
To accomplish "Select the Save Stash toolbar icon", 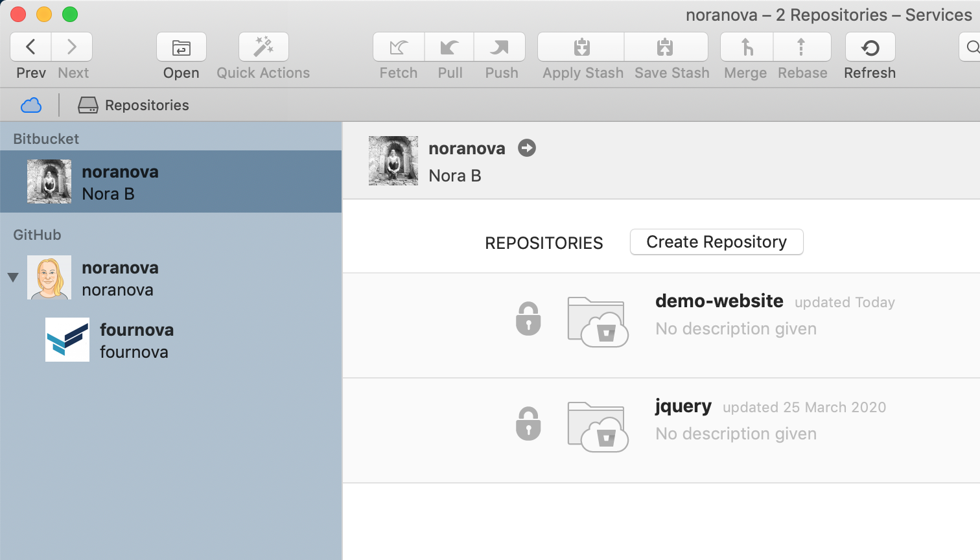I will click(x=666, y=47).
